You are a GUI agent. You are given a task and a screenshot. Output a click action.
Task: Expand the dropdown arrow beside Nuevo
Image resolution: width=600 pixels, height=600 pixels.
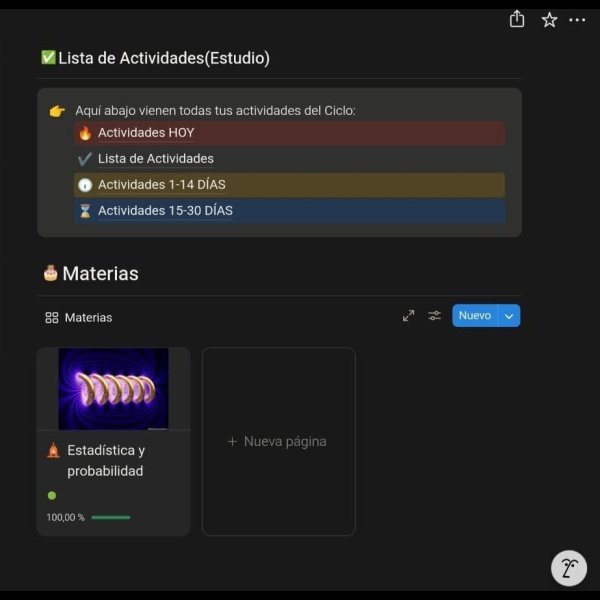click(x=509, y=316)
